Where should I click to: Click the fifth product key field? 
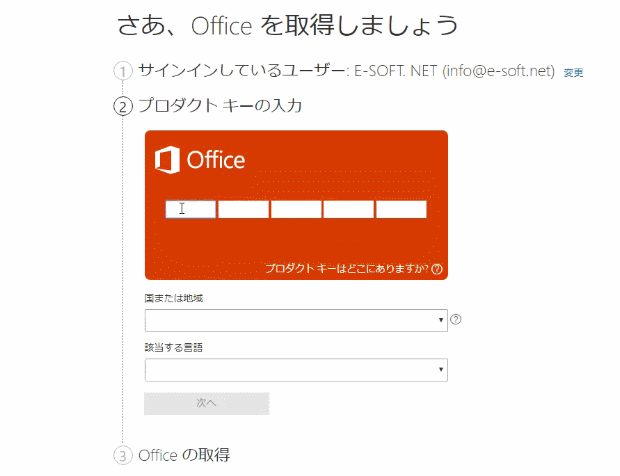click(x=401, y=209)
